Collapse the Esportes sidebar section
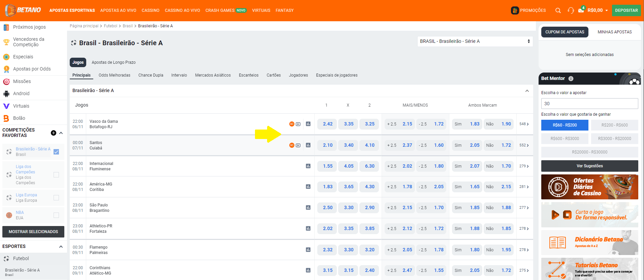 pos(61,247)
